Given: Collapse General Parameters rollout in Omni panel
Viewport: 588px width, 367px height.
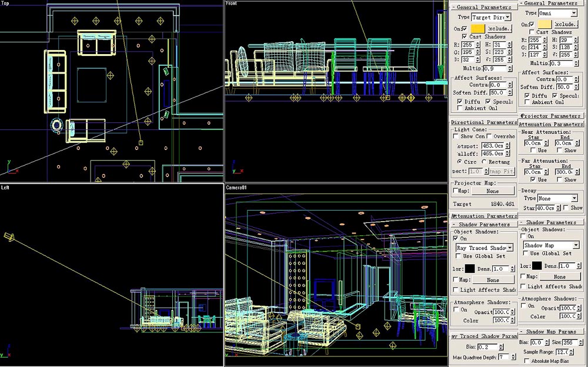Looking at the screenshot, I should point(551,3).
